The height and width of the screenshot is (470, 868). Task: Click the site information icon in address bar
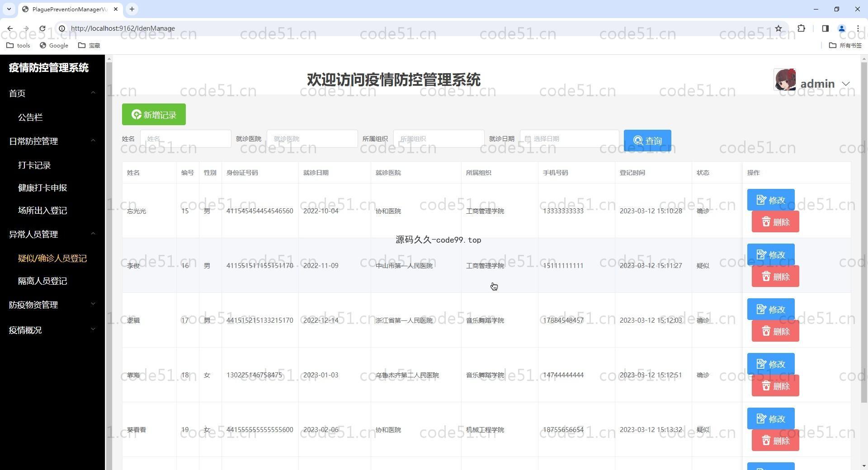click(62, 28)
